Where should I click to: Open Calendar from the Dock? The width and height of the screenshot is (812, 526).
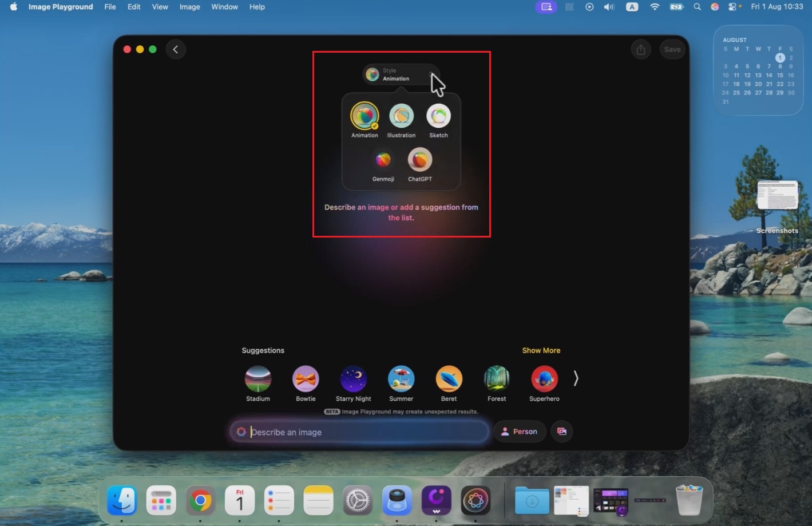[x=240, y=501]
